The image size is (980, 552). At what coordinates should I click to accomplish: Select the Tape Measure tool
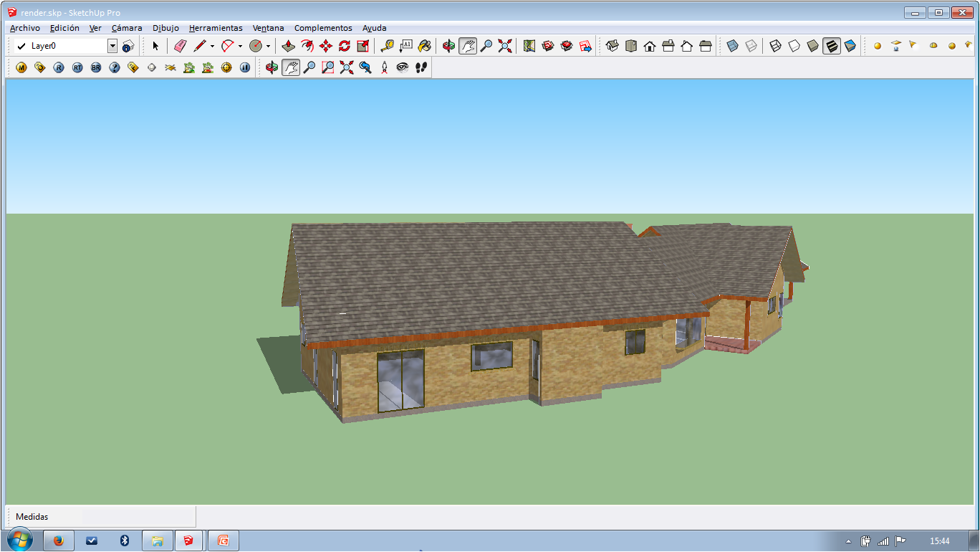[x=387, y=46]
